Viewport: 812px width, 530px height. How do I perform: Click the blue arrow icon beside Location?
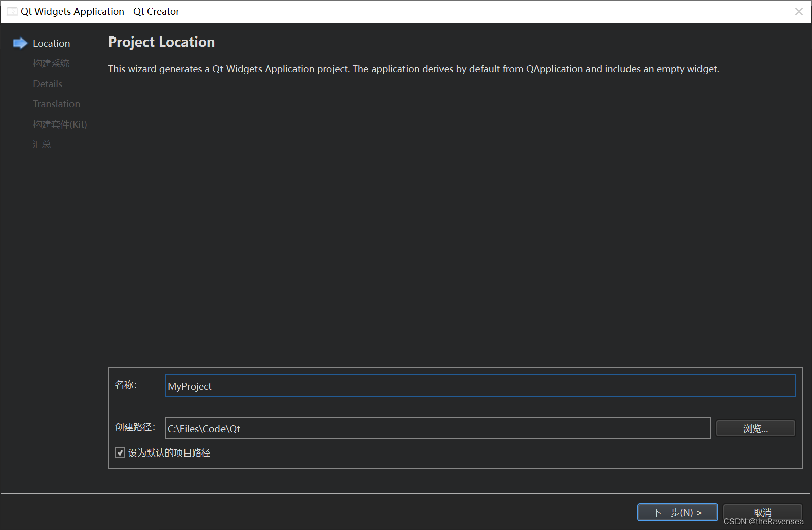[x=20, y=43]
